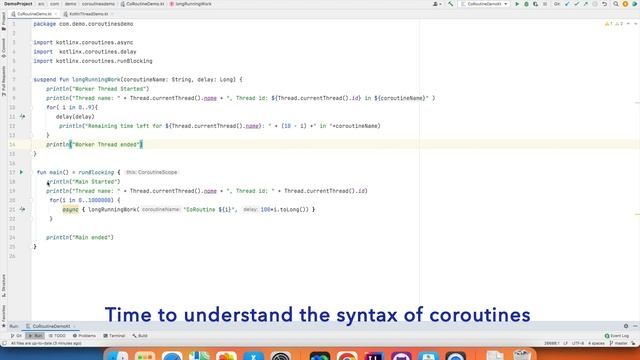This screenshot has width=640, height=360.
Task: Click the UTF-8 encoding status item
Action: point(578,344)
